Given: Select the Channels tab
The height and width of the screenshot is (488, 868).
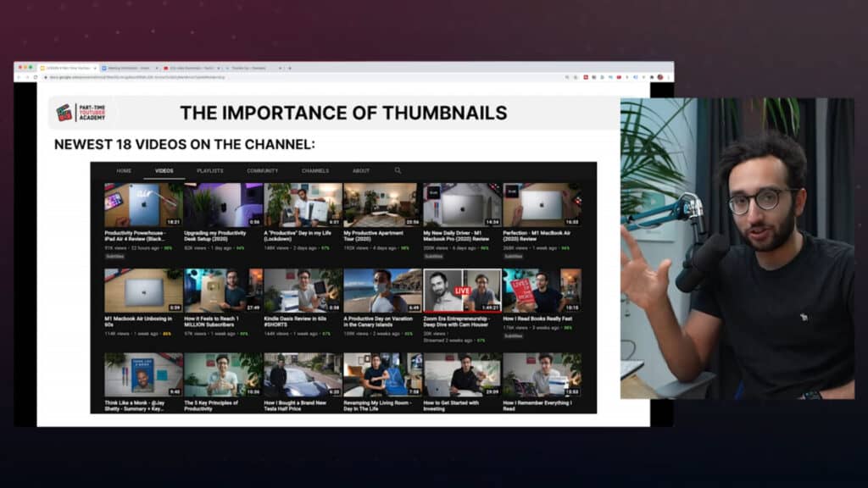Looking at the screenshot, I should [314, 171].
